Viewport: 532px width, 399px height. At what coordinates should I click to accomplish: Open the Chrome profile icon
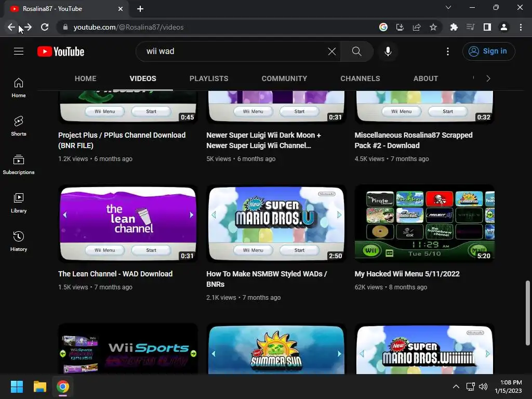(x=504, y=27)
